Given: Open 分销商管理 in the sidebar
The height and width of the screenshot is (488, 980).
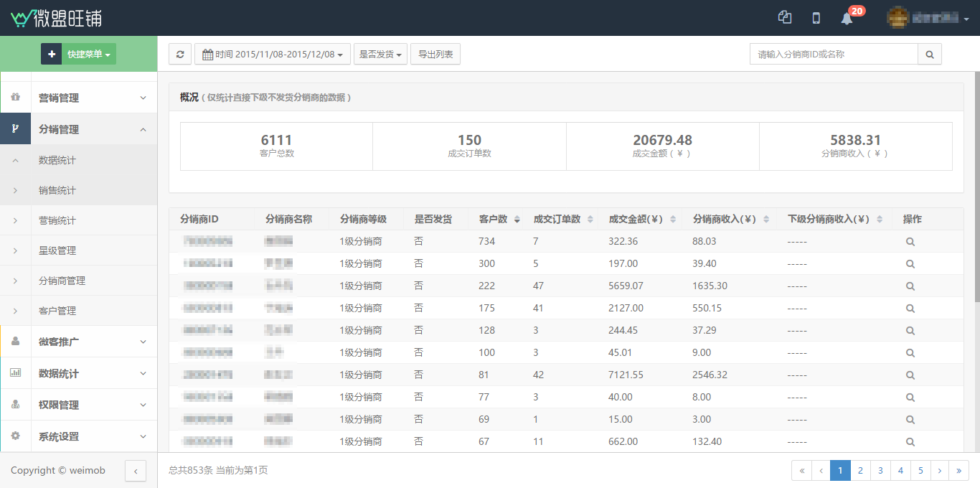Looking at the screenshot, I should coord(62,281).
